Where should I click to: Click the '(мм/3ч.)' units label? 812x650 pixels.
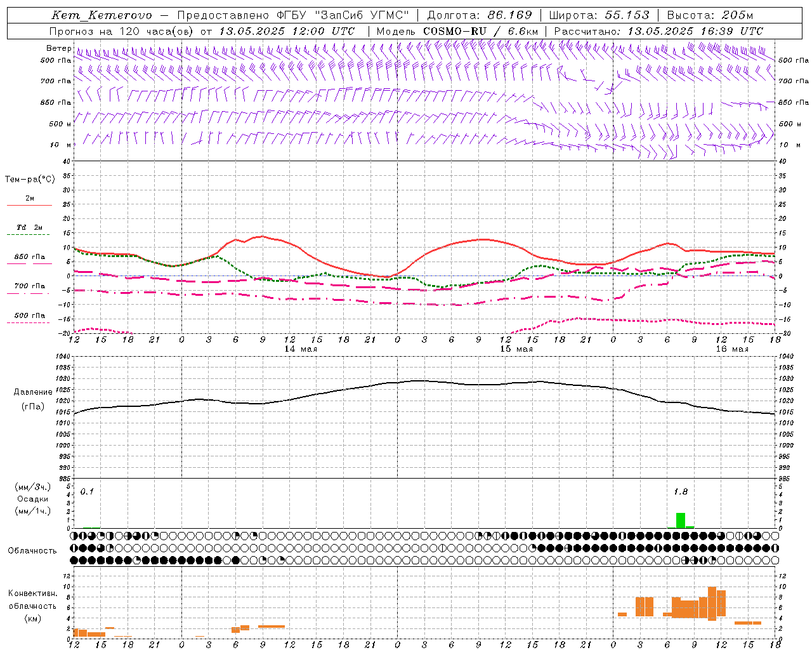click(x=33, y=487)
